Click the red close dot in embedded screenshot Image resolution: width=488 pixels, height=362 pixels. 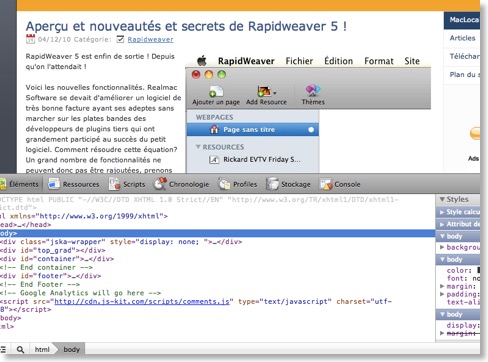point(196,75)
